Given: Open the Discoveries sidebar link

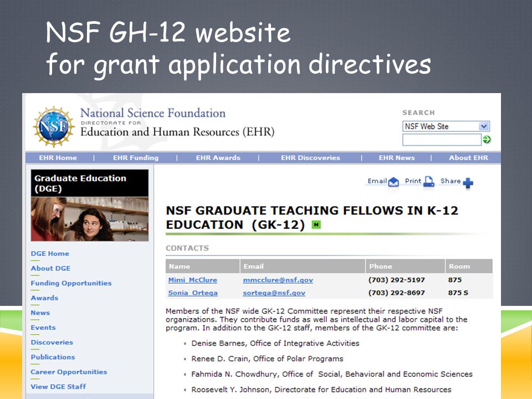Looking at the screenshot, I should (x=52, y=342).
